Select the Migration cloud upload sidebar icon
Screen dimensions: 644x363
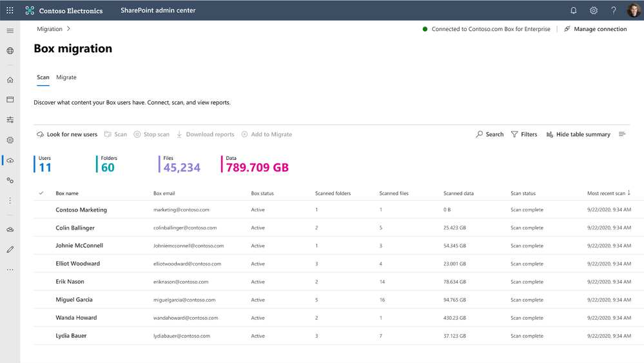point(10,161)
